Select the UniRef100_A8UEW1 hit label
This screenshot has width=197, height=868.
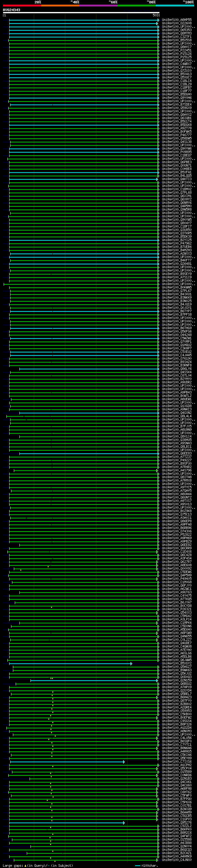coord(177,399)
